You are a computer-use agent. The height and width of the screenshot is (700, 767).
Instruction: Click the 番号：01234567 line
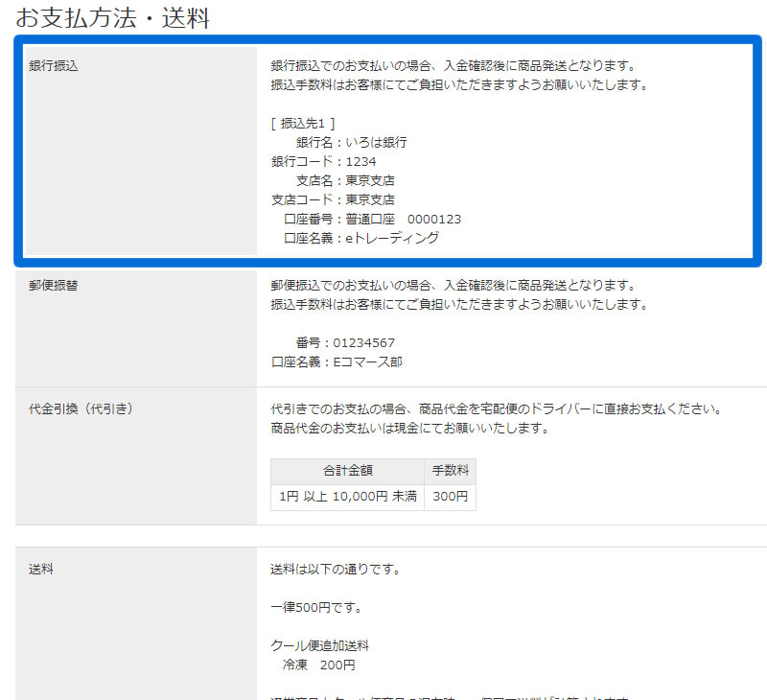345,343
